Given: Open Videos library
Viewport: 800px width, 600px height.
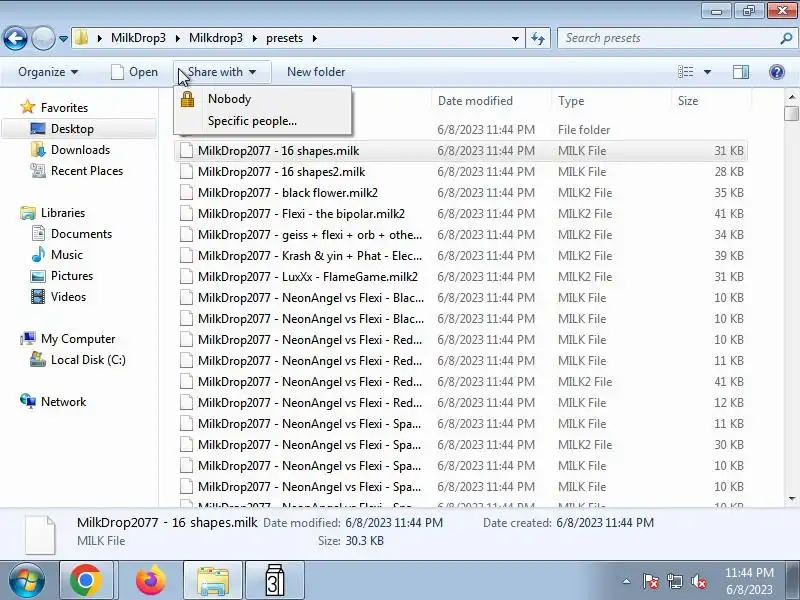Looking at the screenshot, I should coord(68,296).
